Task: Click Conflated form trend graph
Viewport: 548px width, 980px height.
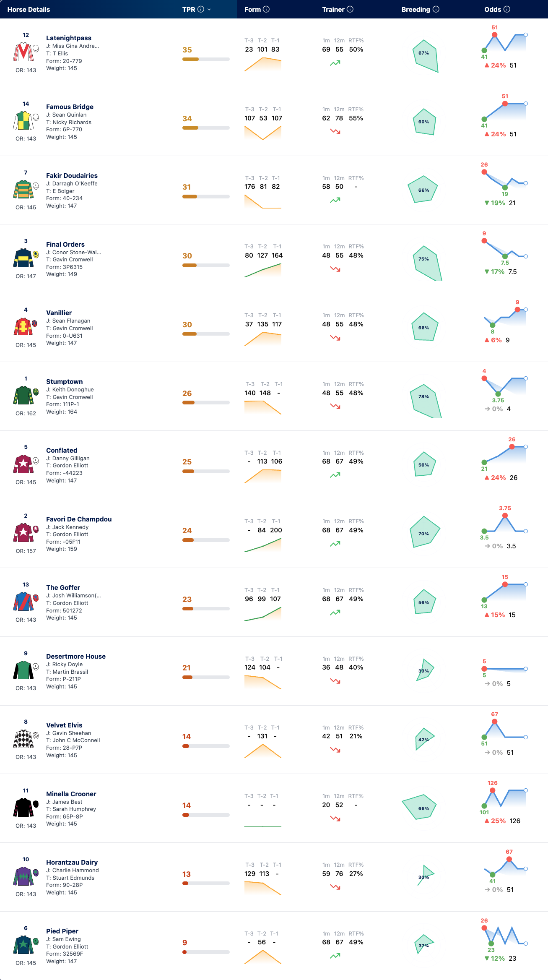Action: coord(263,476)
